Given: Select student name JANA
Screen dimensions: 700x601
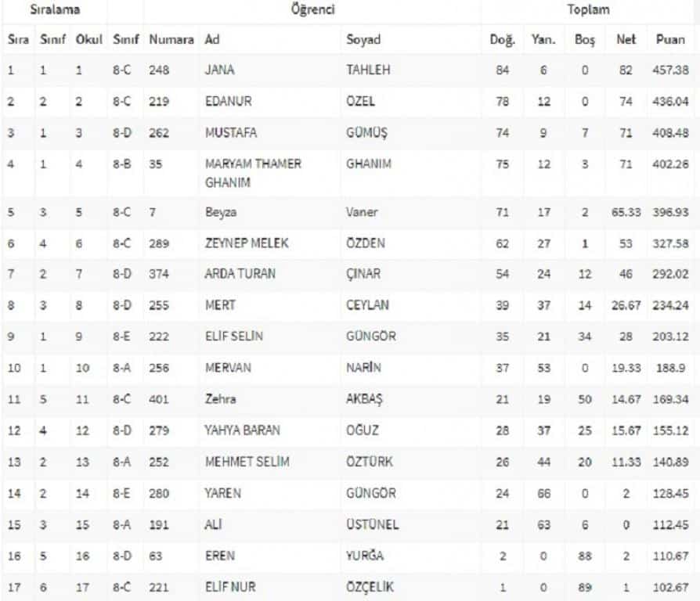Looking at the screenshot, I should click(x=219, y=70).
